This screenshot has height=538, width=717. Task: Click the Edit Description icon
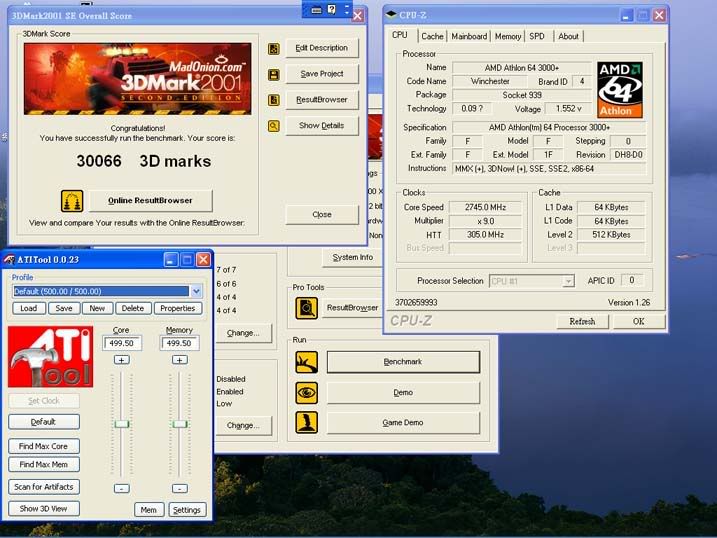pyautogui.click(x=273, y=48)
